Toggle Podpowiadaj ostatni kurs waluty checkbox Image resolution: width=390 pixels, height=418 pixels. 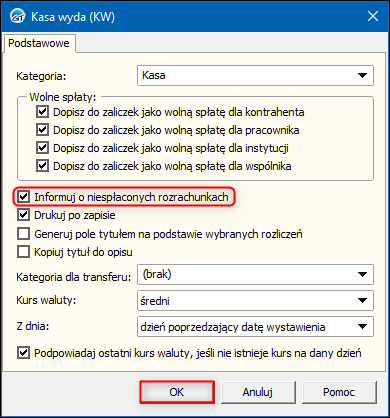pos(23,353)
